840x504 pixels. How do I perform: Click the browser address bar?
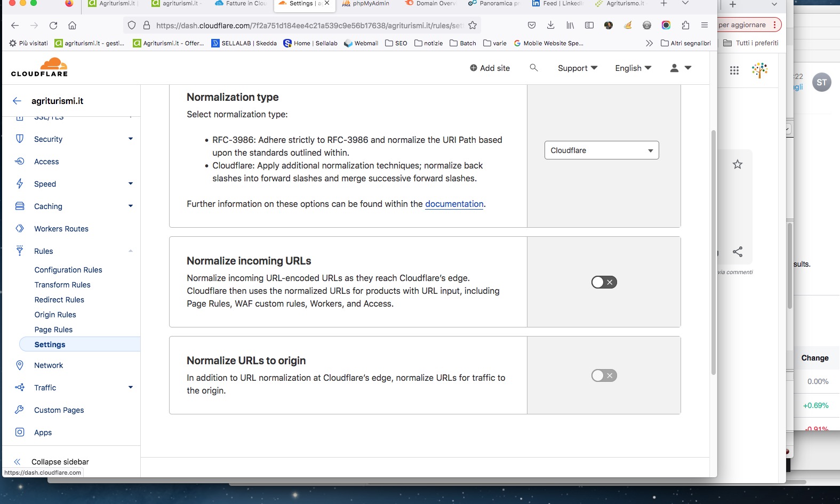(309, 25)
